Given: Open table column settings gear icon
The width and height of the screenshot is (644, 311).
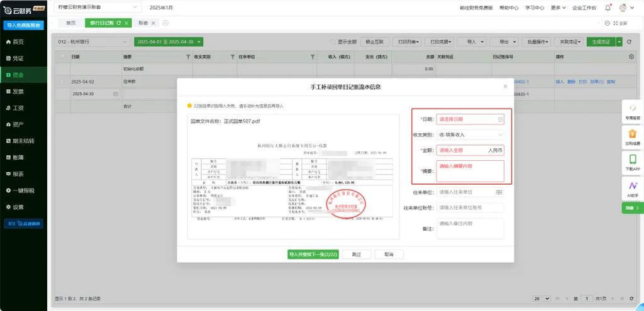Looking at the screenshot, I should coord(631,57).
